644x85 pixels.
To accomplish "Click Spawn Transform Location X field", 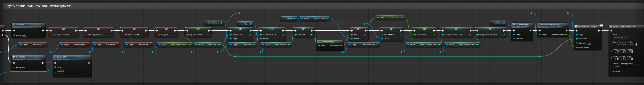I will [618, 45].
